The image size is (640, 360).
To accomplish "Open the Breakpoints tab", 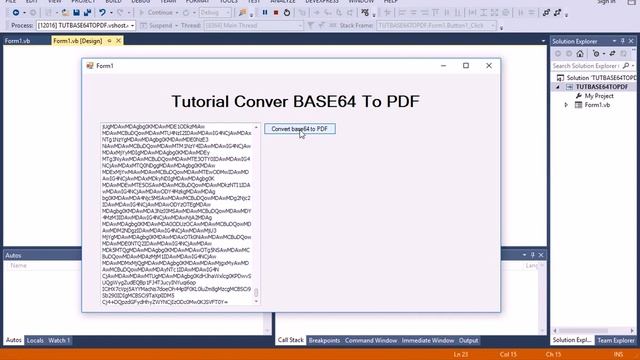I will click(x=324, y=340).
